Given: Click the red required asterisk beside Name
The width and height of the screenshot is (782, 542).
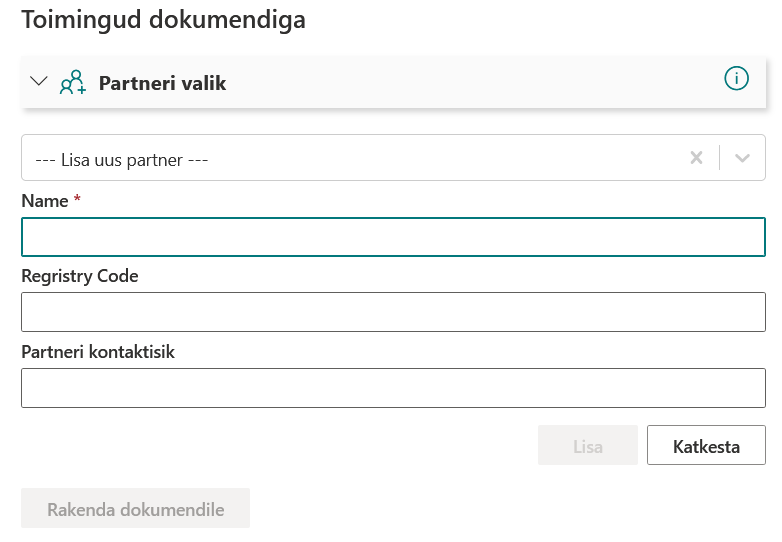Looking at the screenshot, I should 77,200.
